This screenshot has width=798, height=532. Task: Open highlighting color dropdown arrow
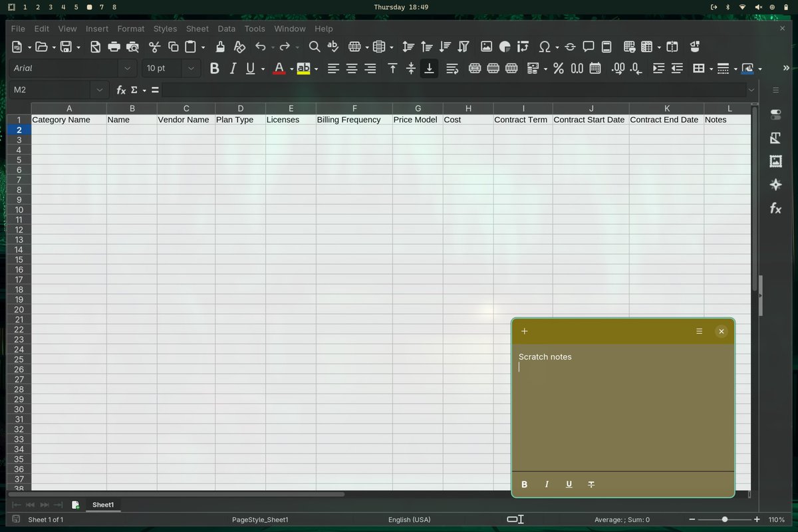point(316,68)
